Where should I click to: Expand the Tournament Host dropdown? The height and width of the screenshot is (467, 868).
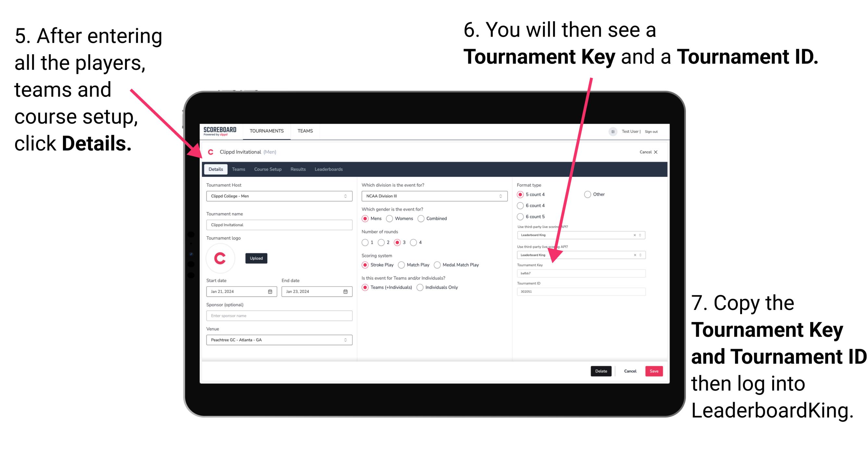pos(343,196)
